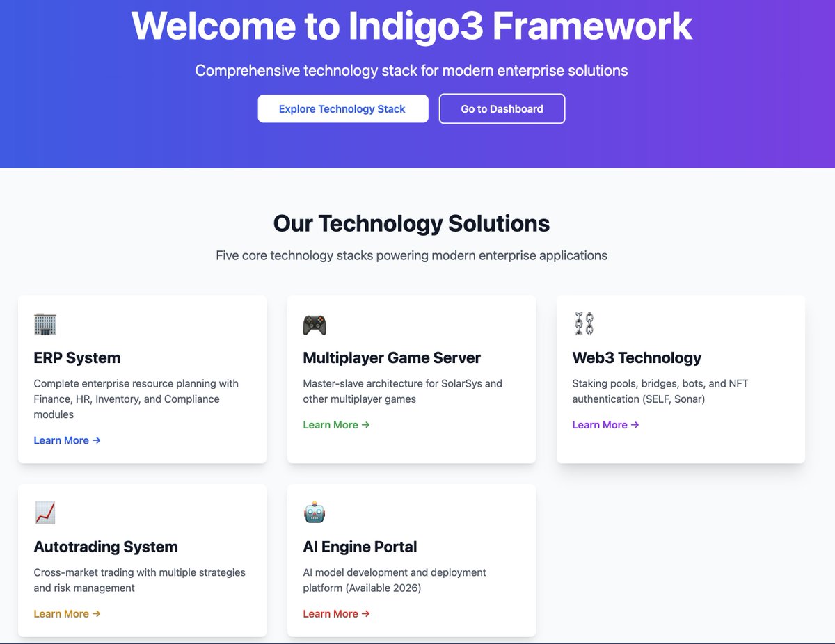Click the Welcome to Indigo3 Framework title

412,26
